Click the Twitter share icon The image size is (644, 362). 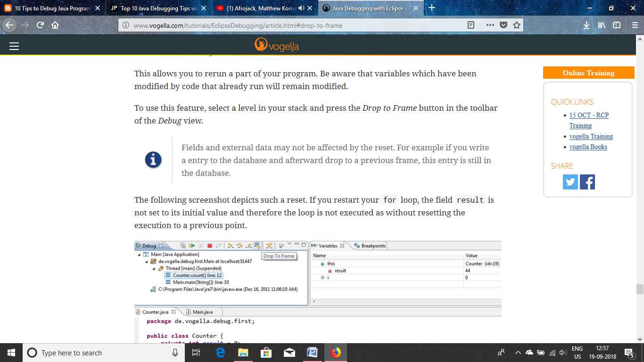tap(570, 181)
